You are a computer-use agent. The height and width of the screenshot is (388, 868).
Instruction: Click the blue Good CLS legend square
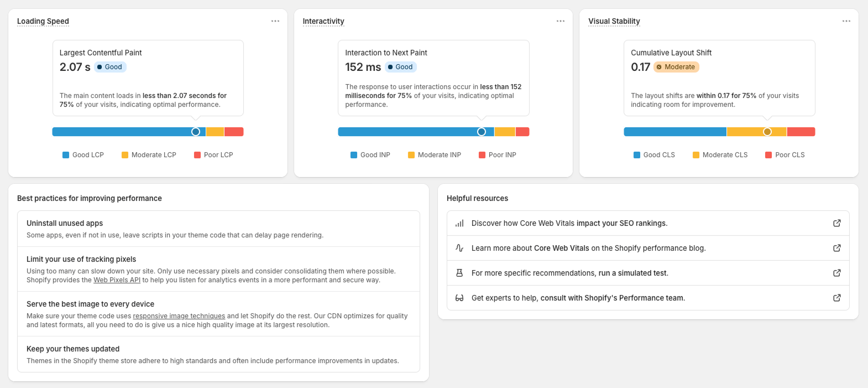637,155
